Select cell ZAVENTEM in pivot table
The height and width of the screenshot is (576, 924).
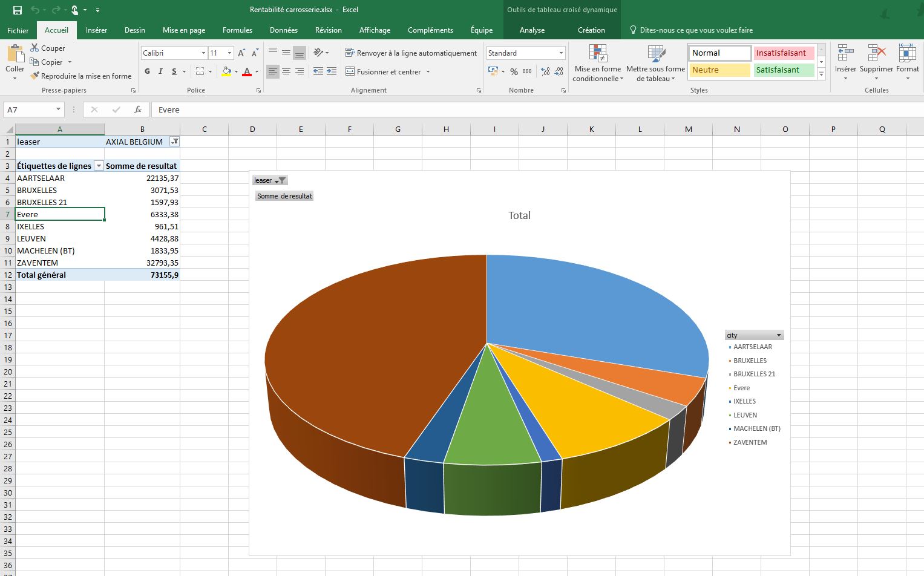point(60,263)
